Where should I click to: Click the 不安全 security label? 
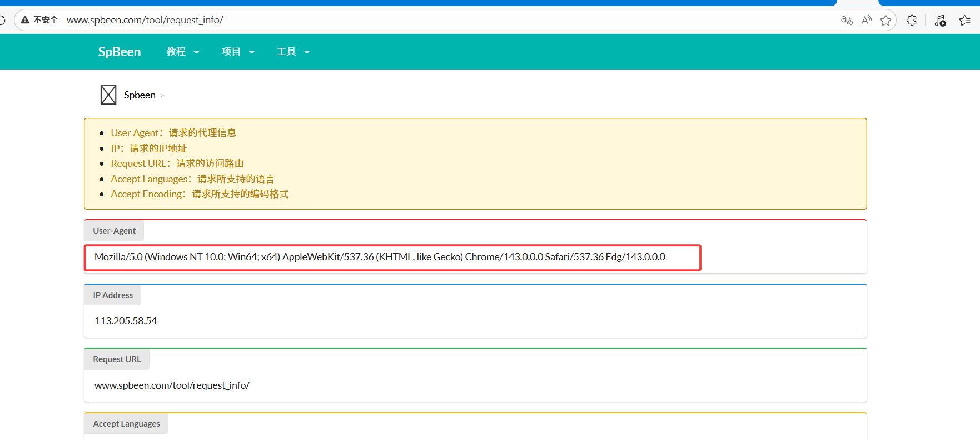click(x=46, y=20)
